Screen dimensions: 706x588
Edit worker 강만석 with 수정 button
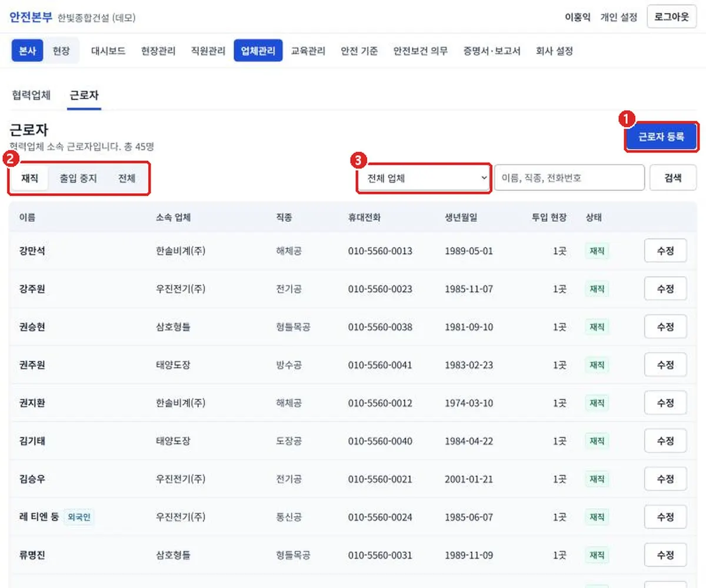665,251
